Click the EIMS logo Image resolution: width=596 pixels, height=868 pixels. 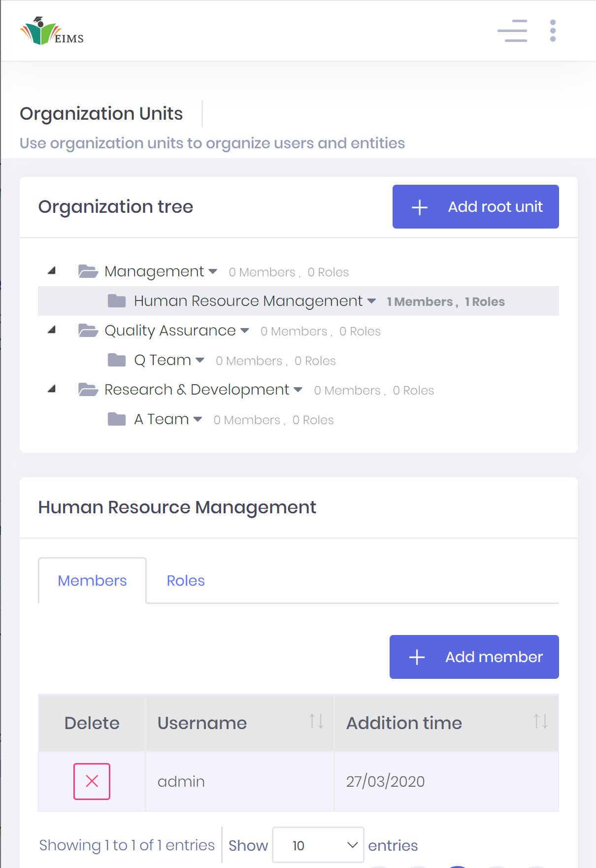(x=52, y=31)
